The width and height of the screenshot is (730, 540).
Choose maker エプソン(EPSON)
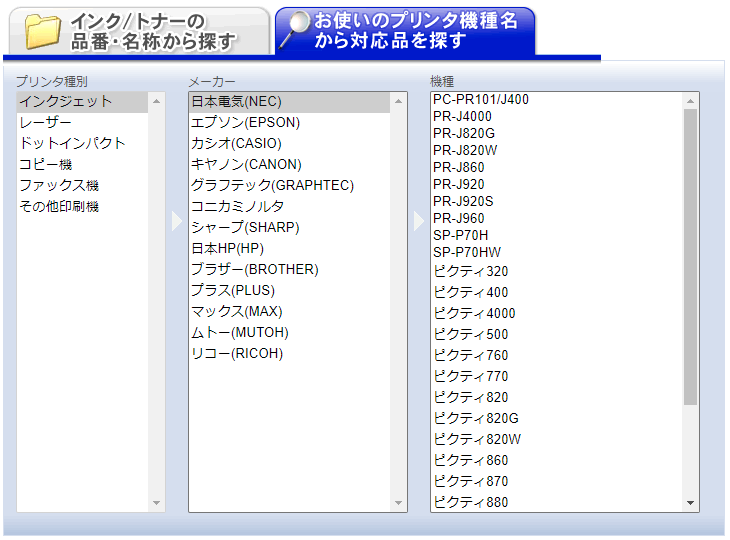[x=289, y=123]
